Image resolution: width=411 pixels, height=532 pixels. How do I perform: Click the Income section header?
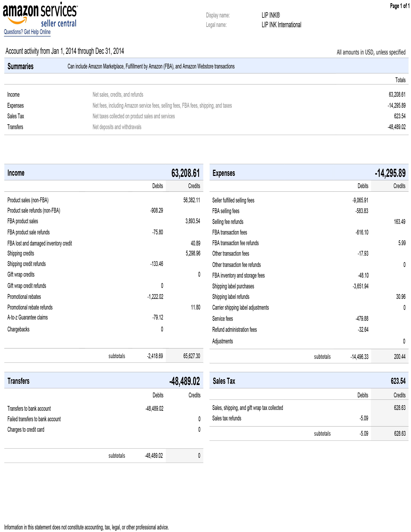point(104,173)
